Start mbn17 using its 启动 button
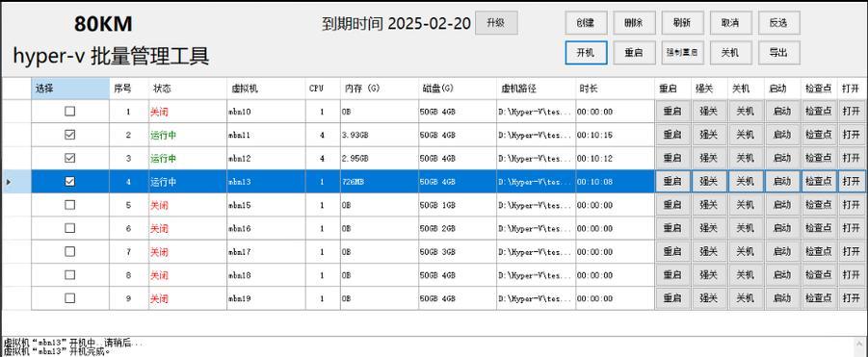Viewport: 868px width, 357px height. pos(782,251)
